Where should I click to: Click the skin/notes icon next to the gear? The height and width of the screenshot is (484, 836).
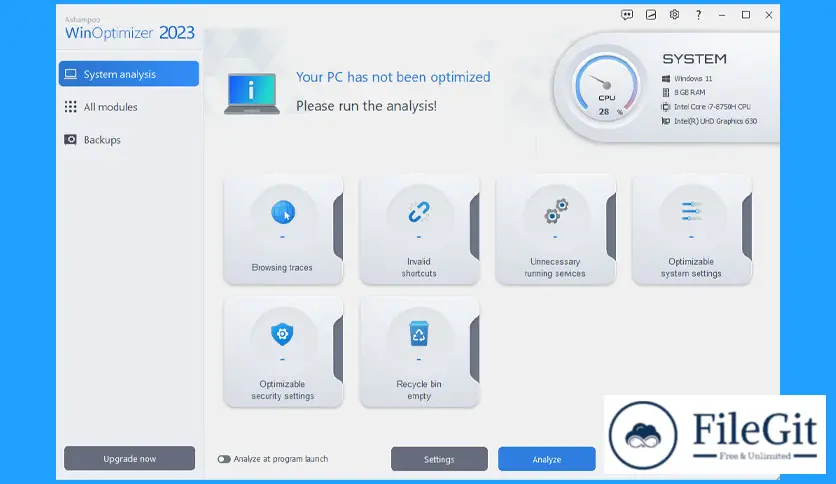(x=651, y=15)
